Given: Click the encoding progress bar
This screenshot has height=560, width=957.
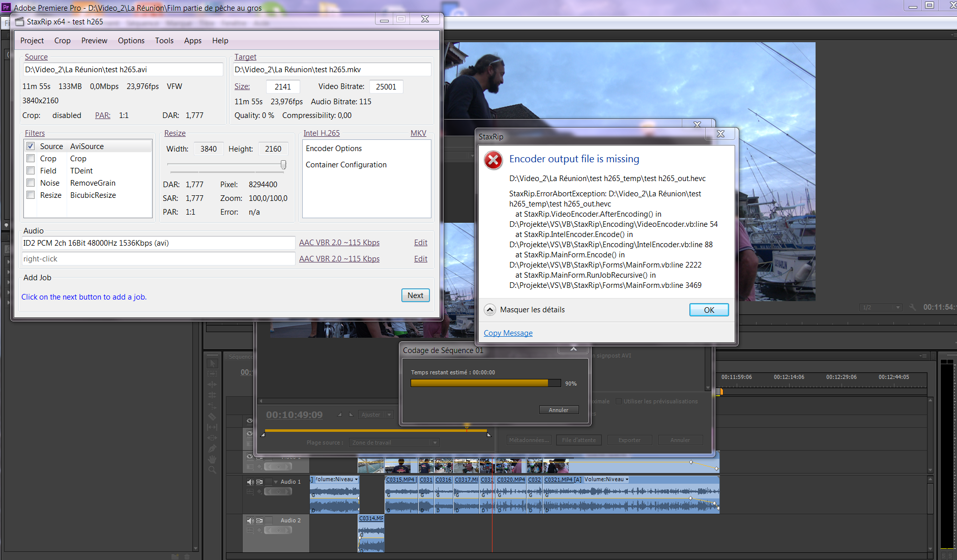Looking at the screenshot, I should pyautogui.click(x=485, y=383).
